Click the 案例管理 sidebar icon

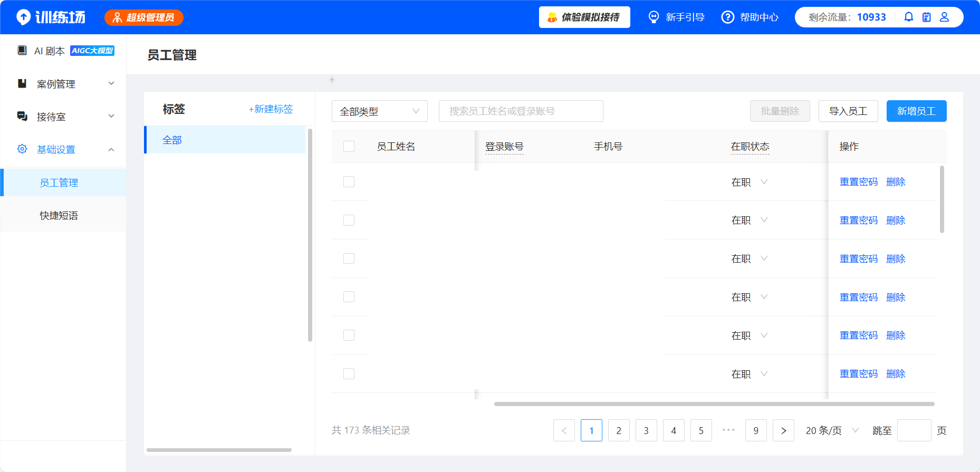pos(22,83)
